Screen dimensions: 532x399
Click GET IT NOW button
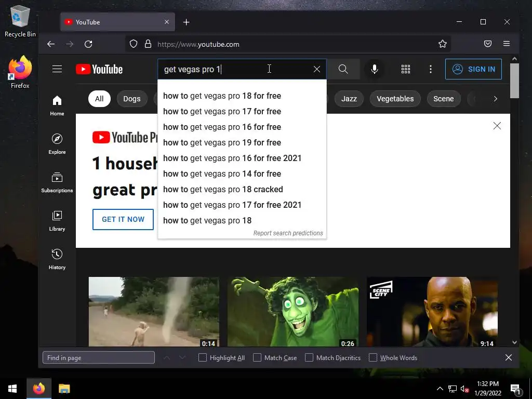[123, 219]
